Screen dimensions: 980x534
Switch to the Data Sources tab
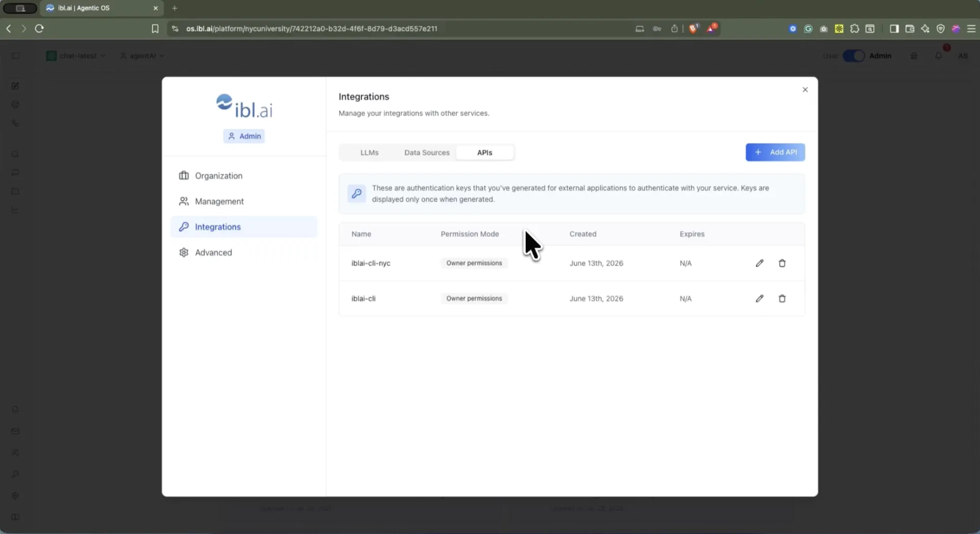tap(427, 152)
